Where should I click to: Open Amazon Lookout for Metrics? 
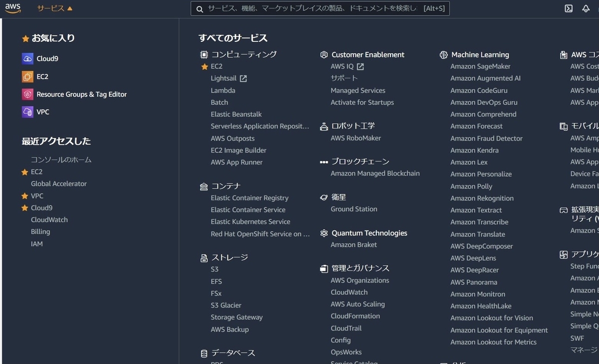coord(494,342)
